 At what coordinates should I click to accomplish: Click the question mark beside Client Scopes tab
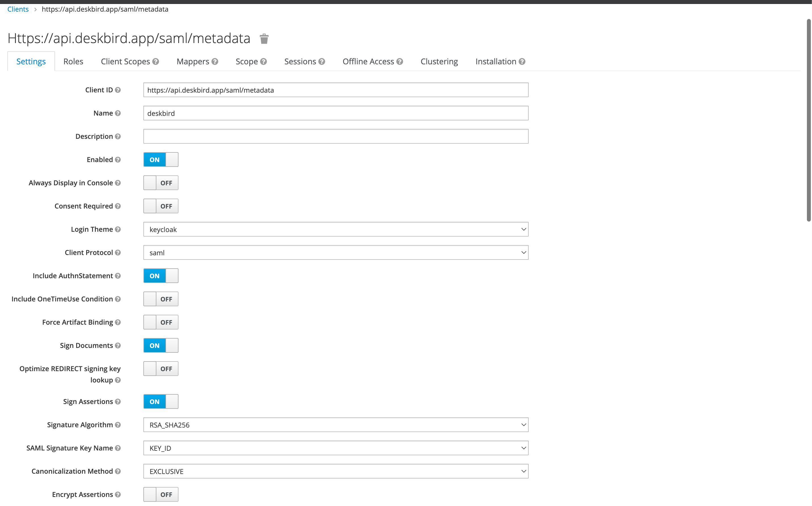156,61
